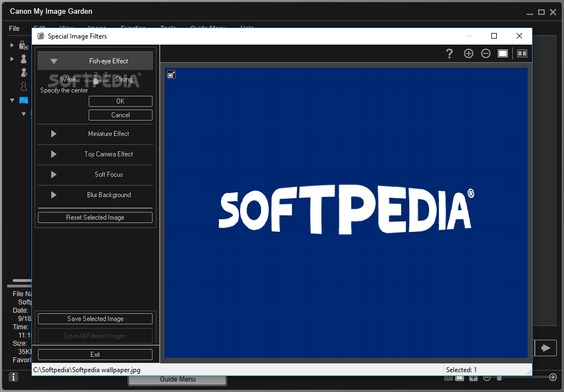Screen dimensions: 564x392
Task: Click the info icon in main window bottom-left
Action: coord(13,377)
